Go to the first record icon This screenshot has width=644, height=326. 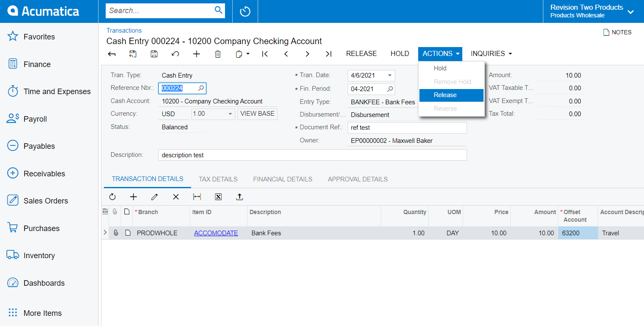(265, 54)
